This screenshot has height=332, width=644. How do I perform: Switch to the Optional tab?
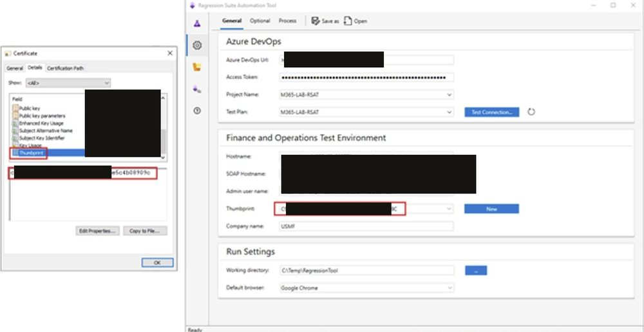[x=260, y=21]
